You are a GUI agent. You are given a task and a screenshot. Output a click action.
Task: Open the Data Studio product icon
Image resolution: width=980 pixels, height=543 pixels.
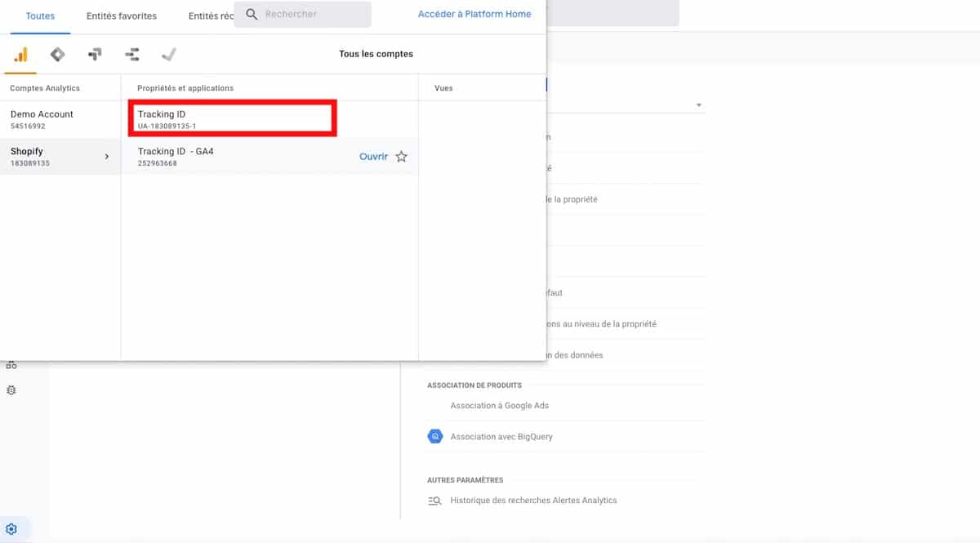[132, 55]
